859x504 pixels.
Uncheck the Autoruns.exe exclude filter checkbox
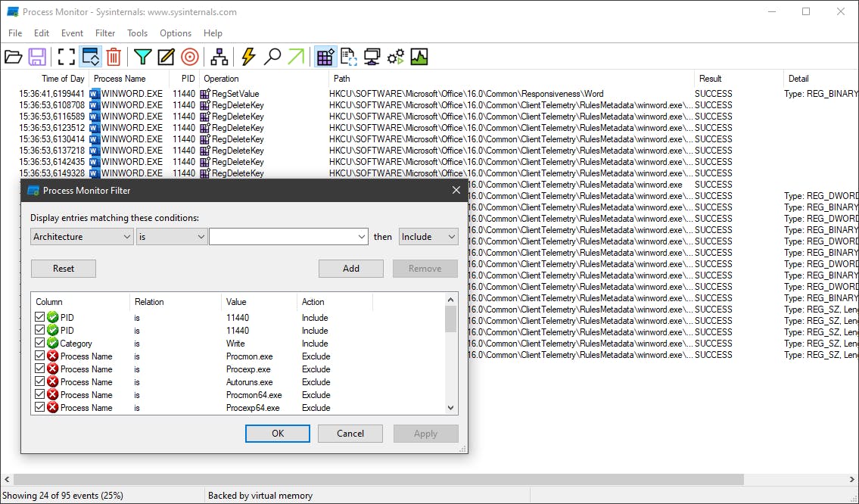(39, 381)
